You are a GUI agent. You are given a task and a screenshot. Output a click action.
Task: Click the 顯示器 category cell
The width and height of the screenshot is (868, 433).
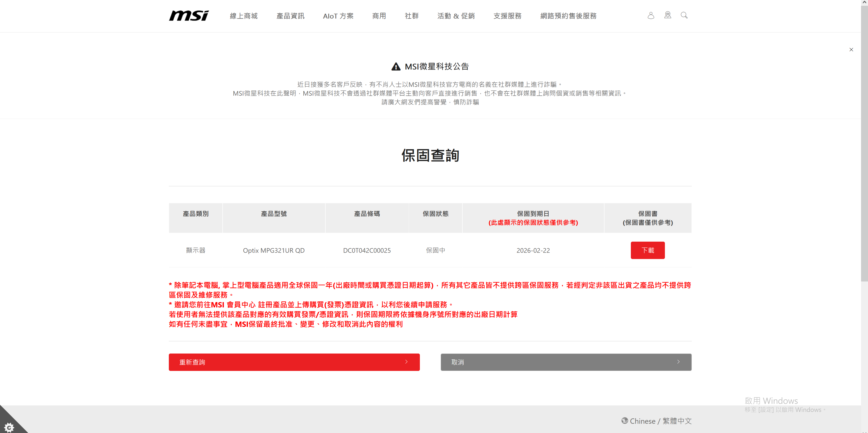point(196,250)
